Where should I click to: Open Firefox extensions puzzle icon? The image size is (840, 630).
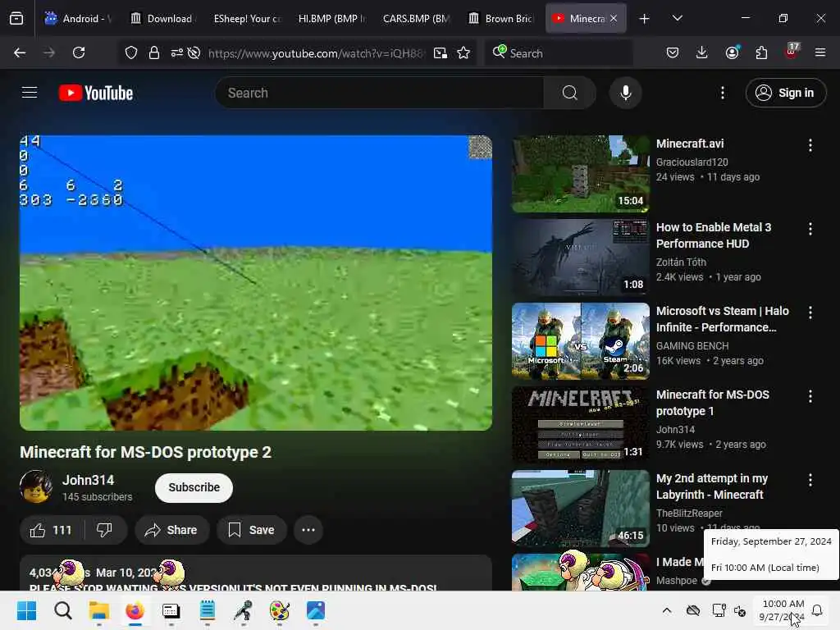tap(761, 52)
